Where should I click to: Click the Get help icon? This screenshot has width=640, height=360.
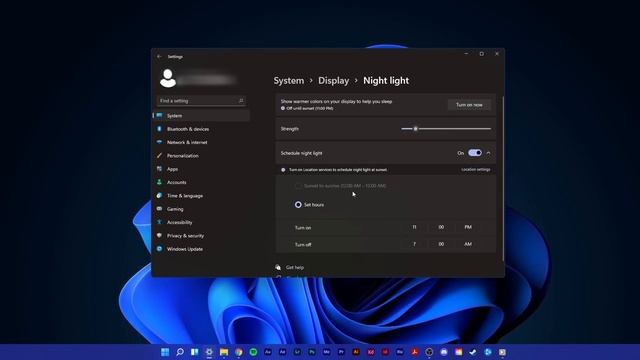tap(278, 267)
